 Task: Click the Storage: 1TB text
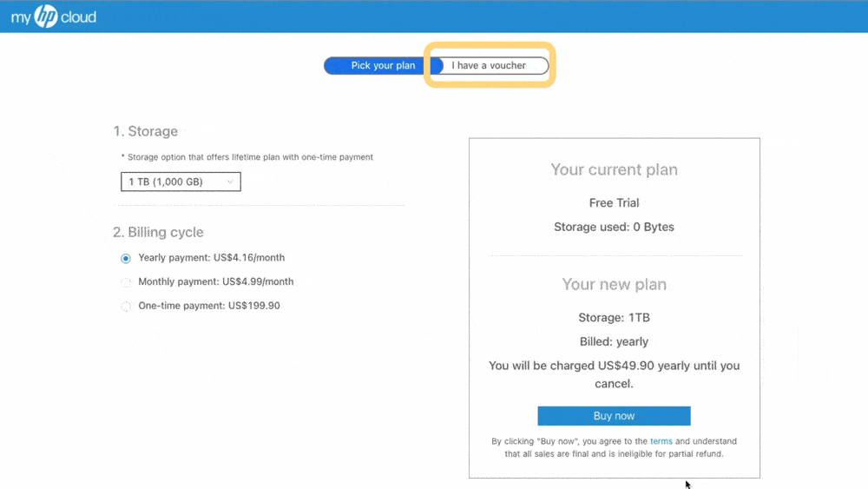tap(614, 317)
